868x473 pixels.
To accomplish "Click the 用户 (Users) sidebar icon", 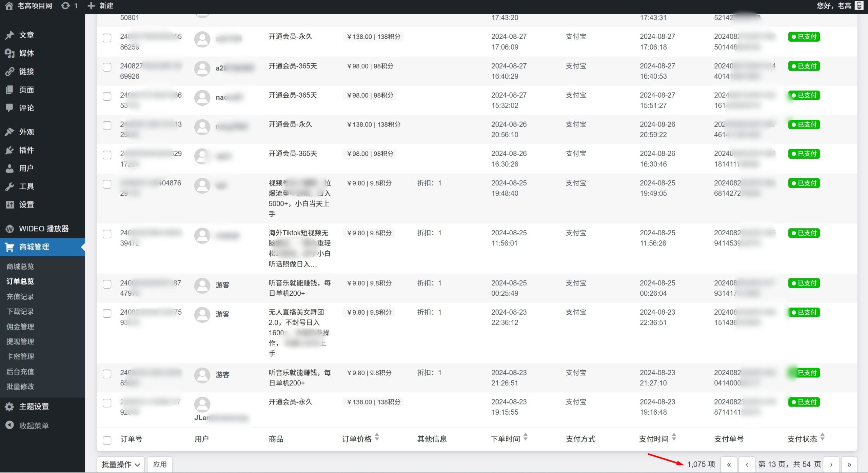I will click(9, 168).
